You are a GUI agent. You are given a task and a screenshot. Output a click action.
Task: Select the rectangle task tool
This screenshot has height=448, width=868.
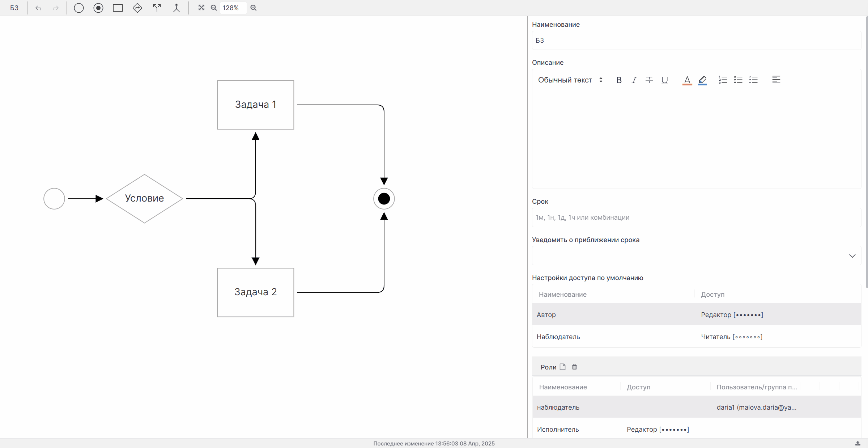(x=118, y=8)
